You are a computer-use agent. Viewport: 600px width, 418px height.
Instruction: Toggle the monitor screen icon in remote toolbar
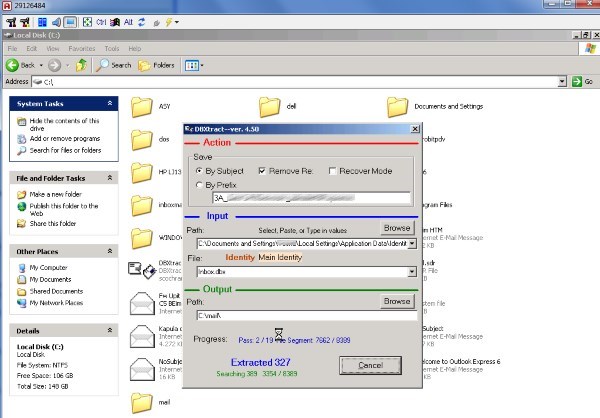[70, 22]
